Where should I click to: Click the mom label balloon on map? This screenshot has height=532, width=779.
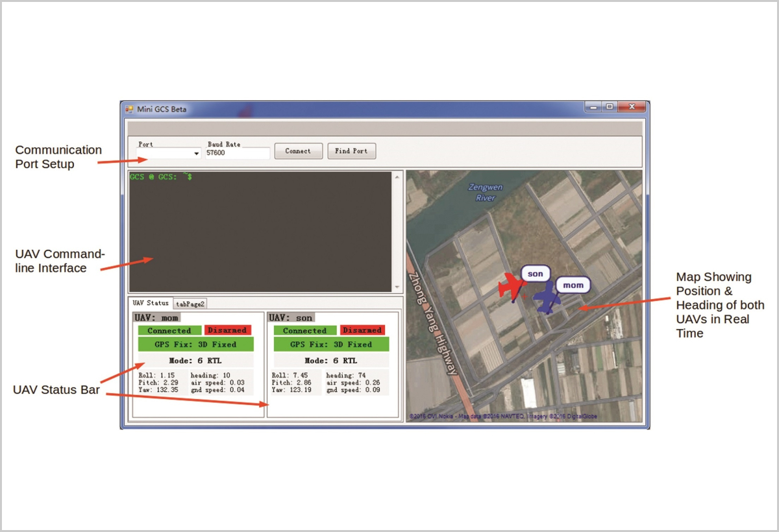pos(573,284)
